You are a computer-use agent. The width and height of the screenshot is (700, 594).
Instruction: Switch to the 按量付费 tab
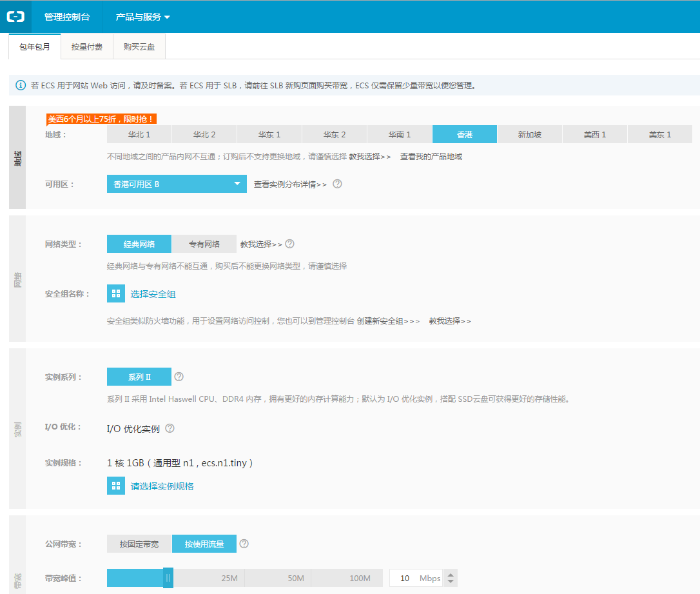(87, 47)
